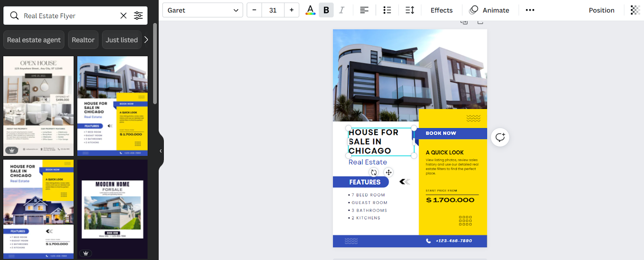This screenshot has height=260, width=644.
Task: Select the BOOK NOW banner text
Action: click(441, 133)
